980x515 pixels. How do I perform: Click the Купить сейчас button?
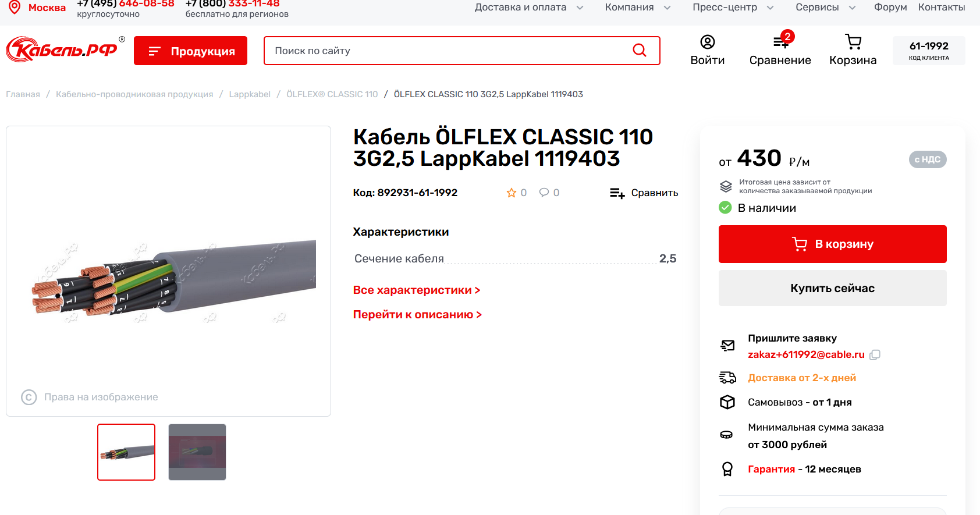coord(832,288)
